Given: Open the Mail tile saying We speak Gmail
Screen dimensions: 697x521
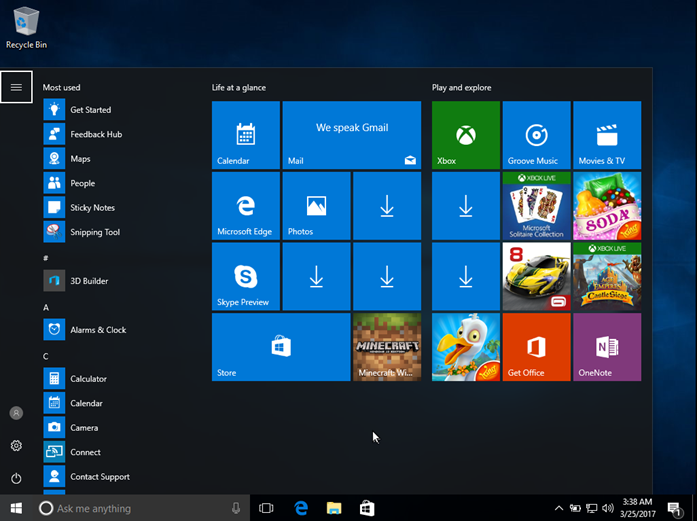Looking at the screenshot, I should click(x=352, y=135).
